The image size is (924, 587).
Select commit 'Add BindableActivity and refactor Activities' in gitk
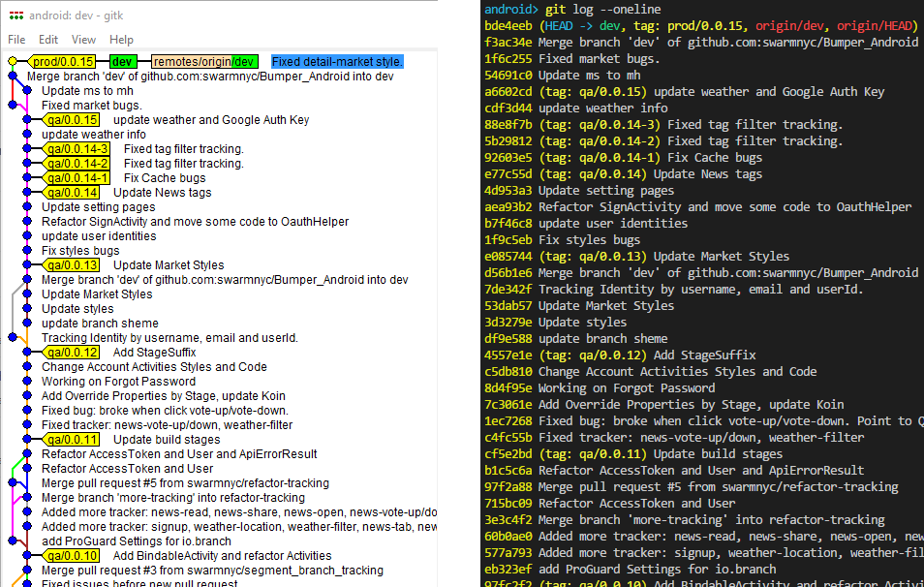(222, 556)
